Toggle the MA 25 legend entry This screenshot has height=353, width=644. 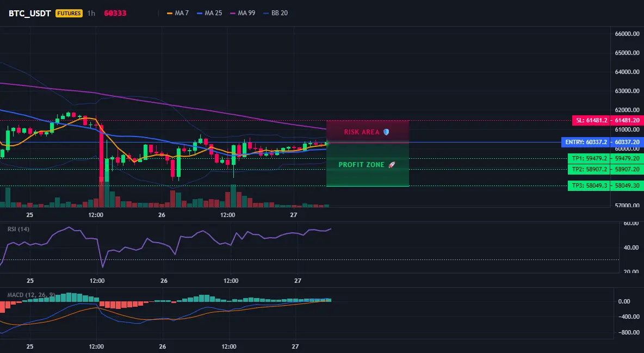209,13
